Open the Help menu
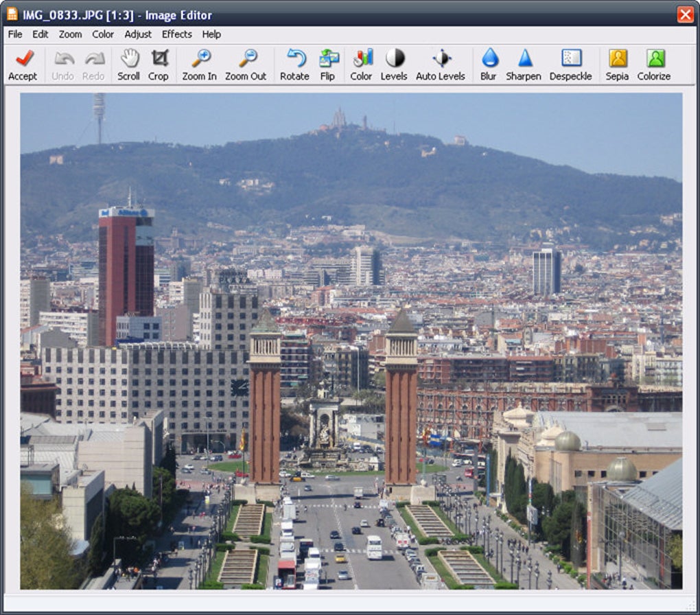This screenshot has width=700, height=615. pos(211,34)
